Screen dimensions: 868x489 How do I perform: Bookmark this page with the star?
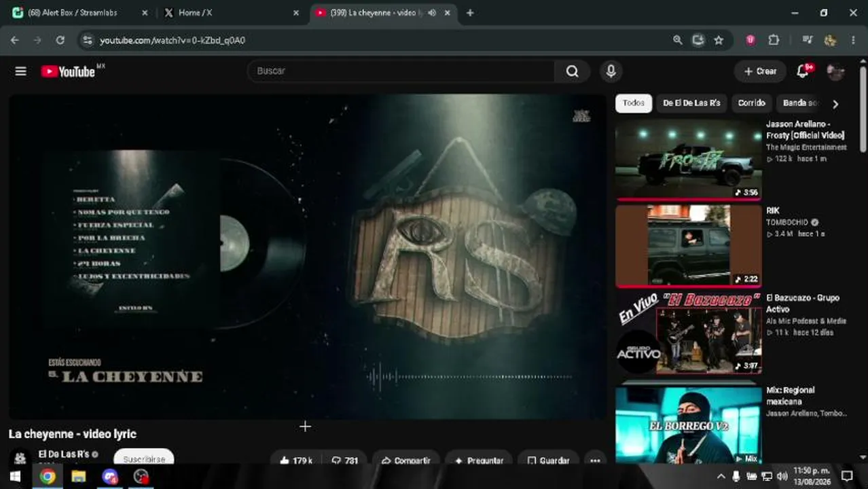coord(719,40)
